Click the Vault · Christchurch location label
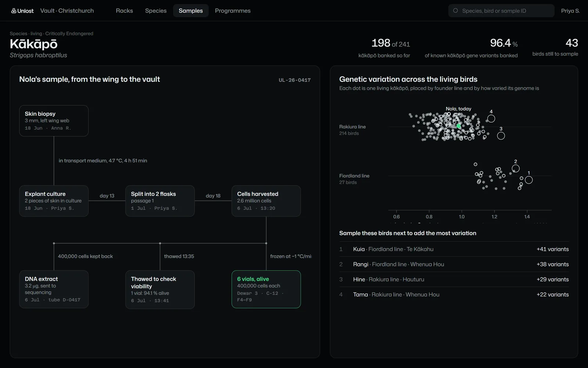Screen dimensions: 588x368 point(67,11)
